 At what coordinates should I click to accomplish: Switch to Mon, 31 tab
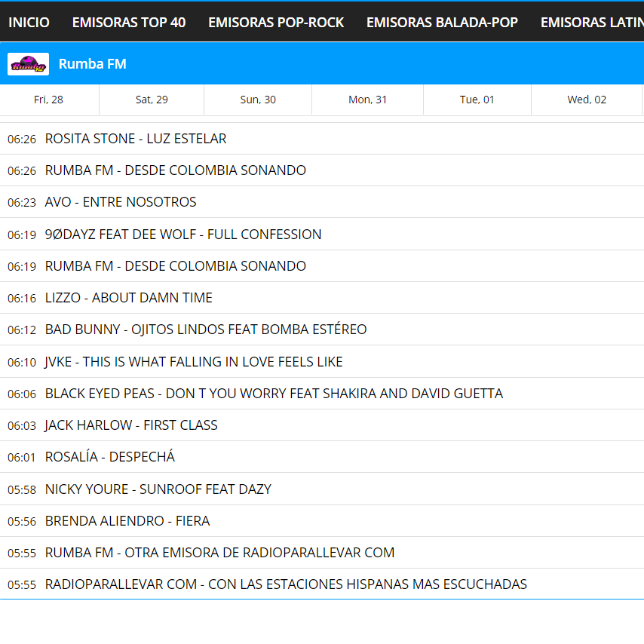[367, 100]
